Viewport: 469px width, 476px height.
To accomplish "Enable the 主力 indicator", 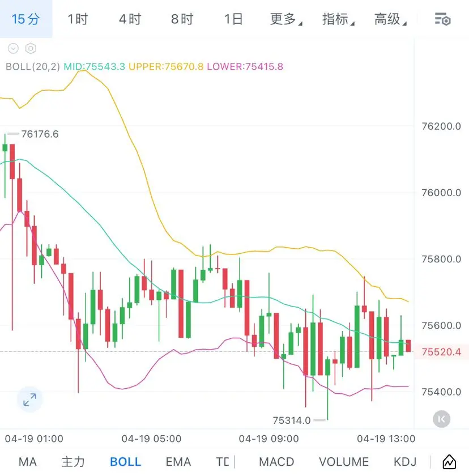I will coord(73,462).
